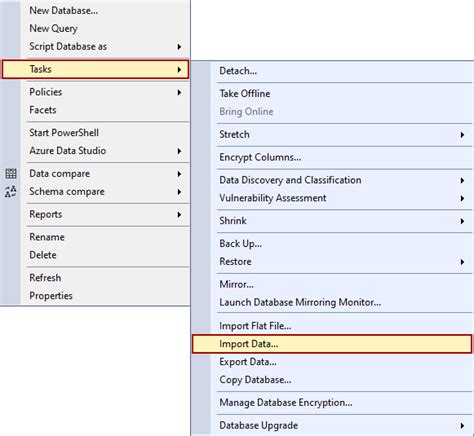The height and width of the screenshot is (436, 474).
Task: Expand Data Discovery and Classification arrow
Action: (x=462, y=180)
